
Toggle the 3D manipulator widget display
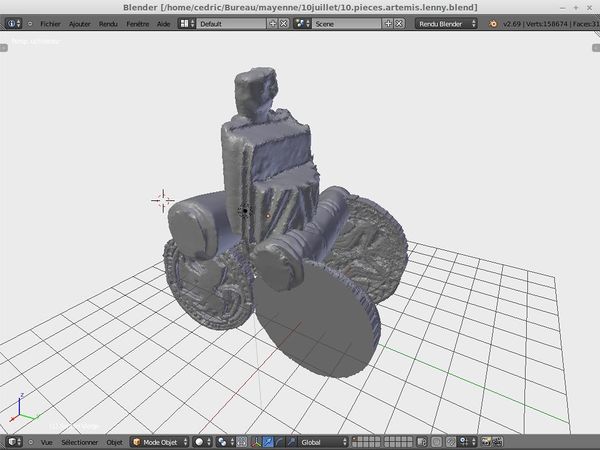pos(257,441)
